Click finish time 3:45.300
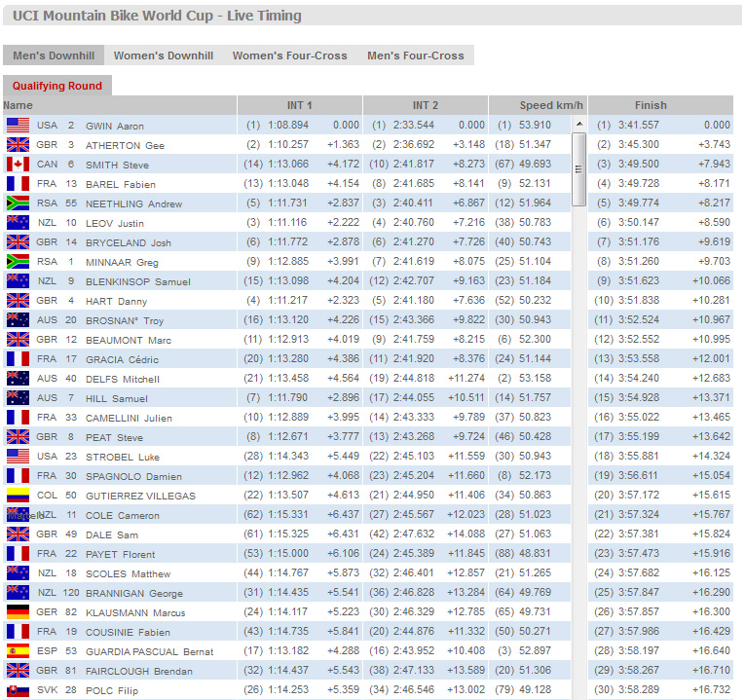 click(x=639, y=145)
